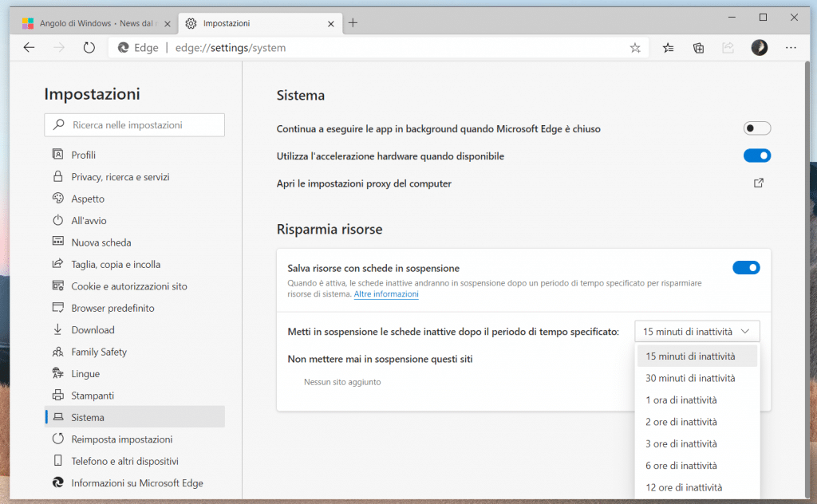Turn off sleeping tabs resource toggle

pyautogui.click(x=746, y=268)
